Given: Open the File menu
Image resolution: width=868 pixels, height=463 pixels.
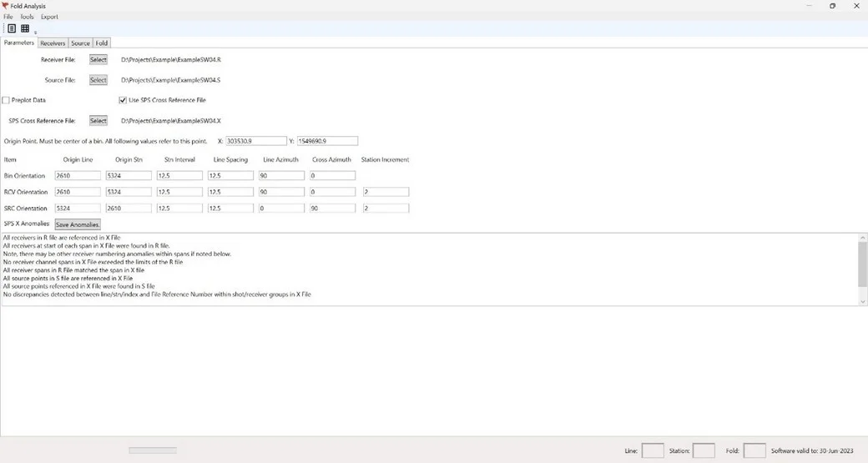Looking at the screenshot, I should [x=8, y=17].
